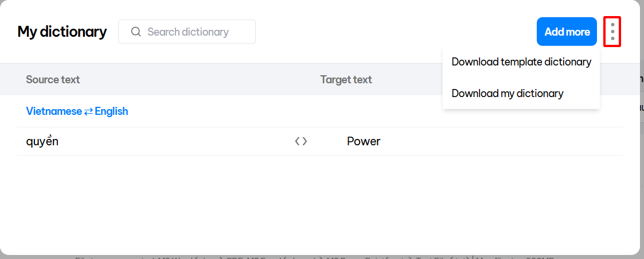Open the three-dot more options menu

point(612,32)
